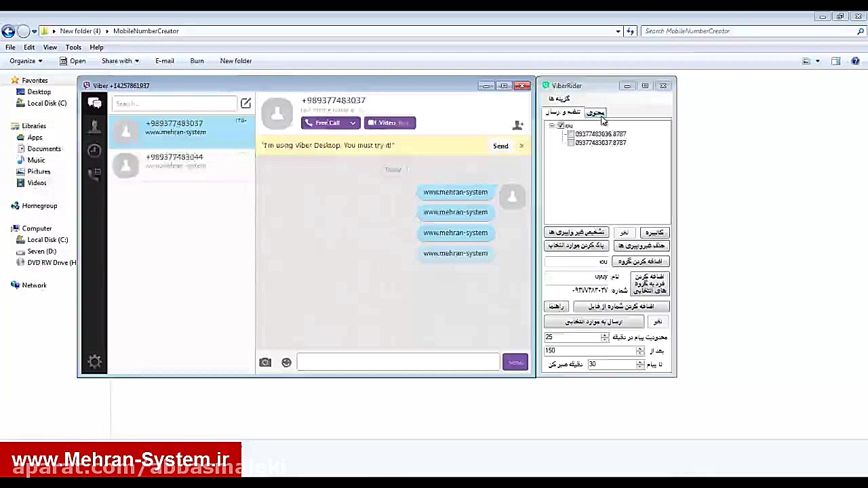Open recent pages dropdown next to Forward
The image size is (868, 488).
34,31
